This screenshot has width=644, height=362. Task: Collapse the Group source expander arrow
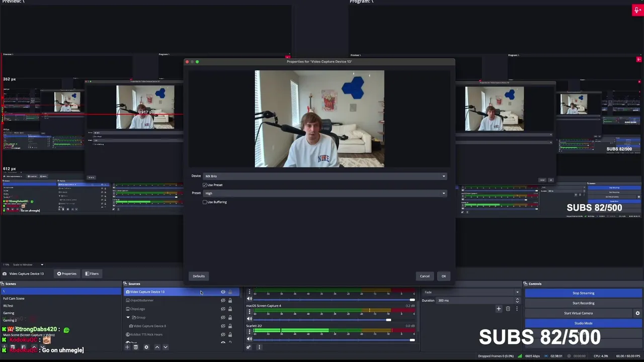click(x=128, y=318)
